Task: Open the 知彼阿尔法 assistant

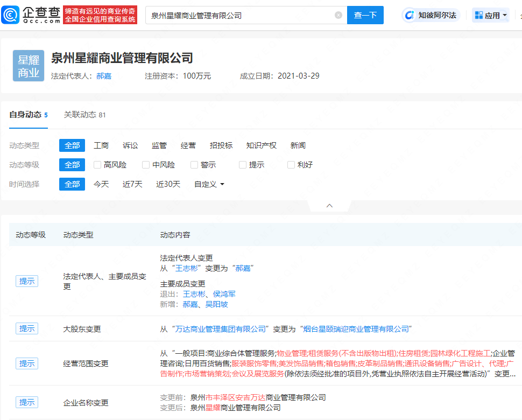Action: [x=431, y=15]
